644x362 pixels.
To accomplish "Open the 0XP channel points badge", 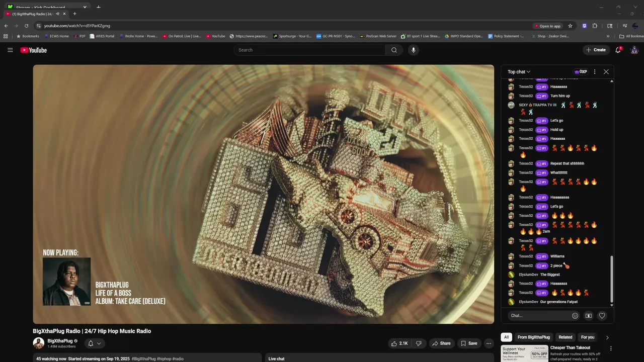I will [581, 72].
